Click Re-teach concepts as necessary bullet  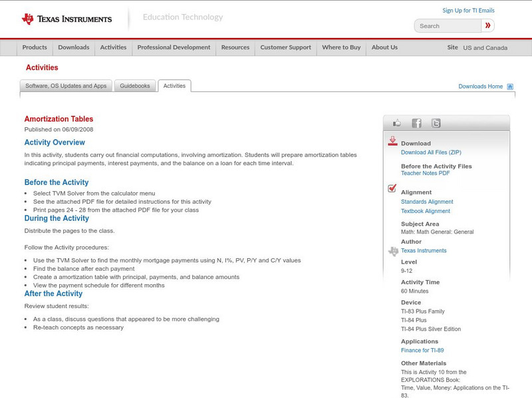point(78,327)
